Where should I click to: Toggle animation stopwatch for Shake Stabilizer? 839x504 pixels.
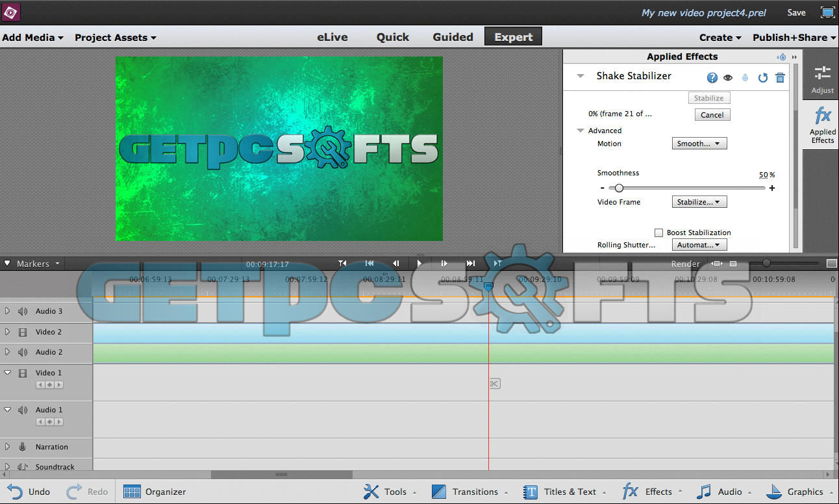click(745, 78)
